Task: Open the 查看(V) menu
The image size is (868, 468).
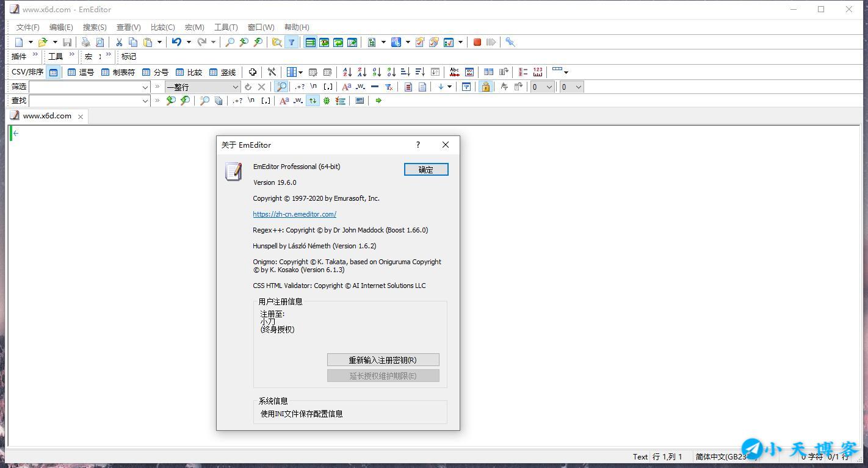Action: [x=129, y=27]
